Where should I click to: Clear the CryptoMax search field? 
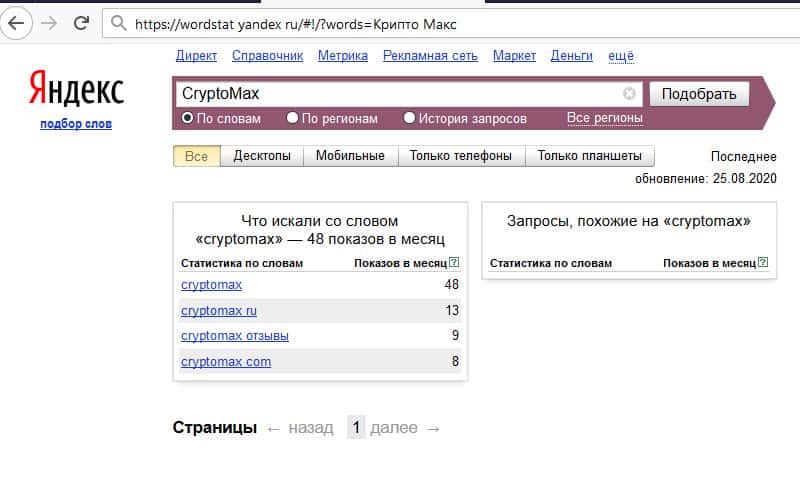(629, 94)
